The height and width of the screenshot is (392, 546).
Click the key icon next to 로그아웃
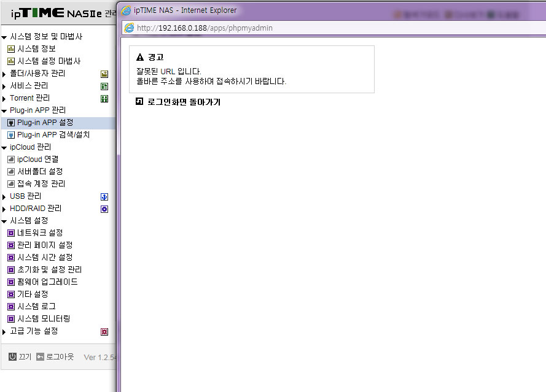point(41,357)
